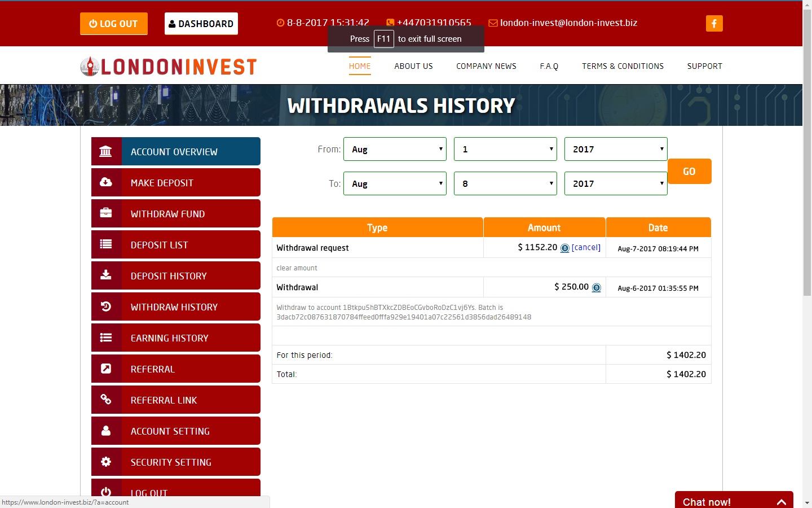
Task: Click the 'clear amount' text
Action: 297,268
